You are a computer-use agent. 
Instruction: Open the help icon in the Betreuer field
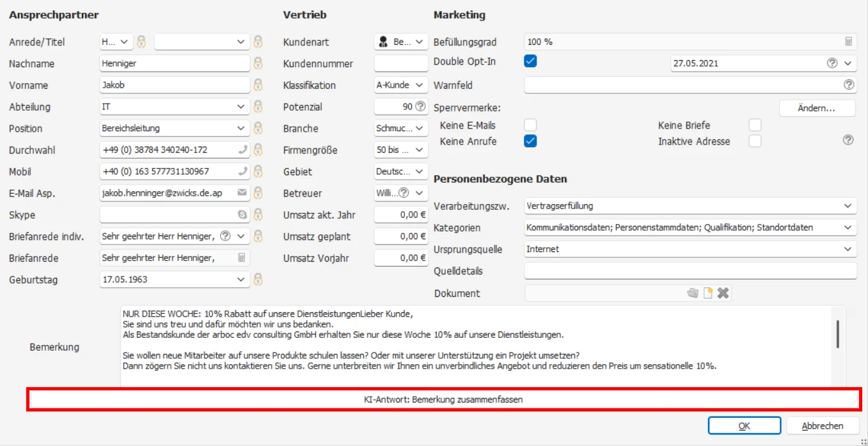(404, 193)
